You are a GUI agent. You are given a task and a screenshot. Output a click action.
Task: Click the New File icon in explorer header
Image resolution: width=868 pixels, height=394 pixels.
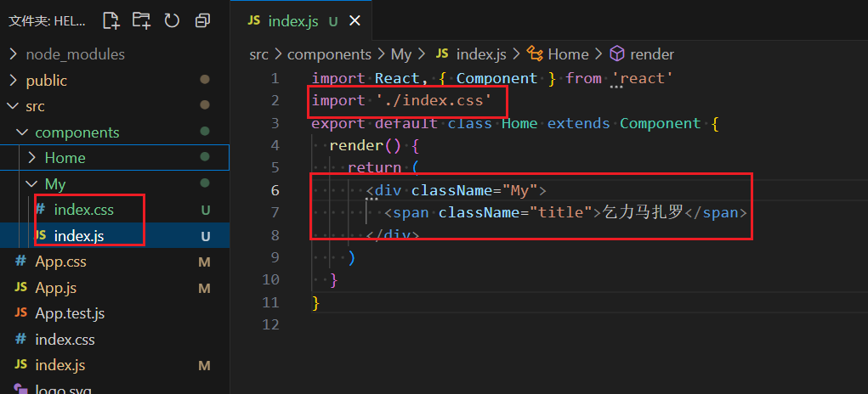111,20
